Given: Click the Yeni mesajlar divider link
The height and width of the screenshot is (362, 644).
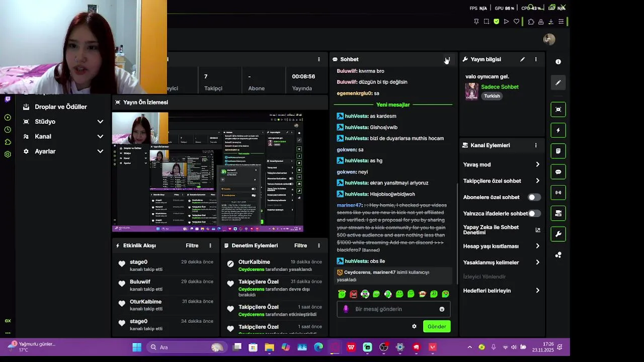Looking at the screenshot, I should tap(393, 105).
